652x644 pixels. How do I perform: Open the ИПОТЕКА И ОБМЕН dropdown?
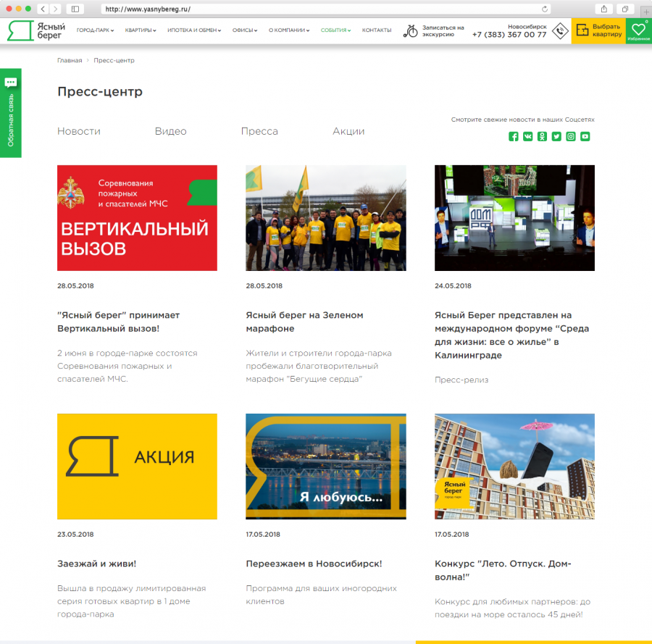[194, 30]
